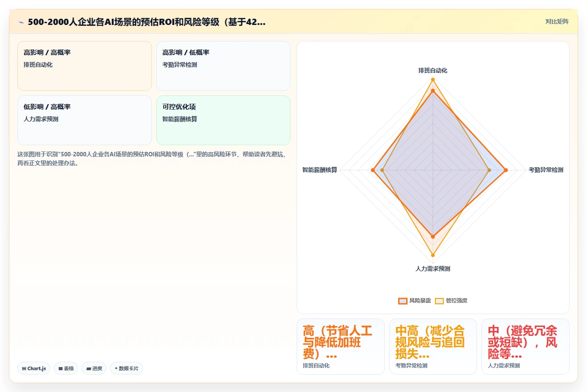The width and height of the screenshot is (587, 392).
Task: Click 智能薪酬核算 text in the green card
Action: tap(180, 119)
